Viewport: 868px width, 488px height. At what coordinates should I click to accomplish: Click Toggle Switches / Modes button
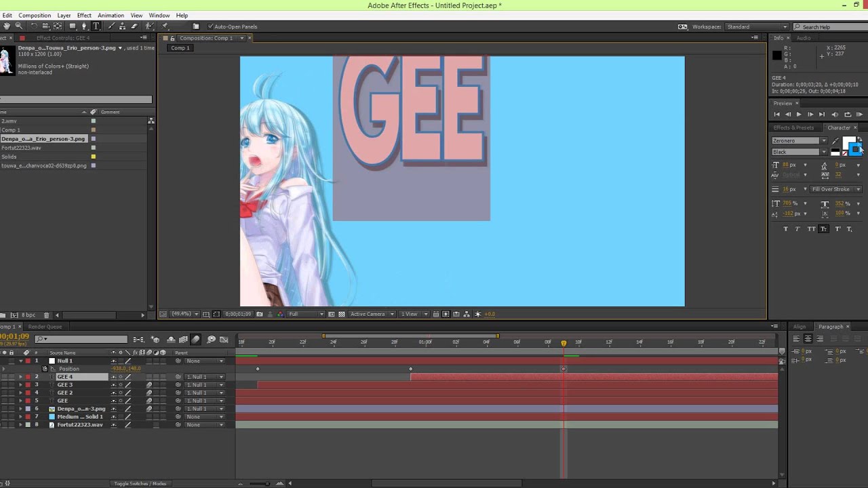pyautogui.click(x=140, y=483)
